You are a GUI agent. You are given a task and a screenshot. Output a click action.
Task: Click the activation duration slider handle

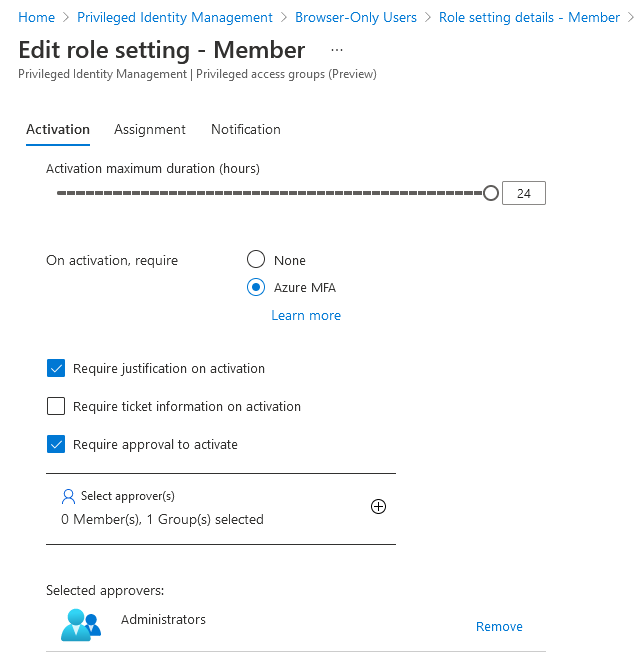click(490, 193)
